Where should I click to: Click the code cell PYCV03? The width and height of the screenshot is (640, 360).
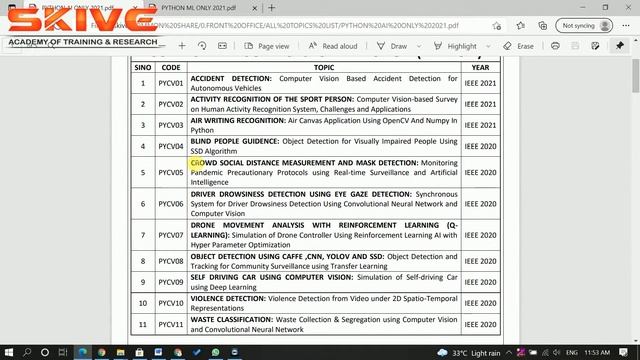pyautogui.click(x=171, y=125)
